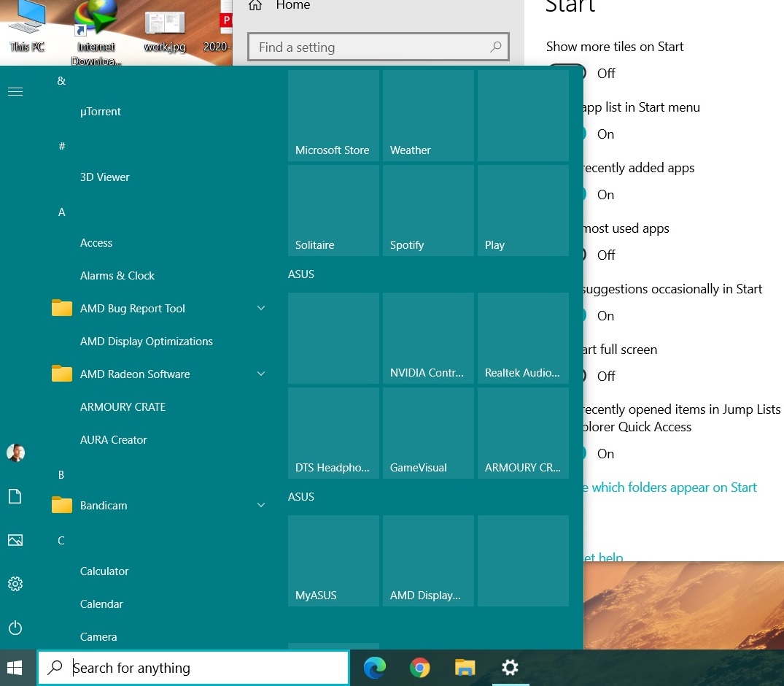Open the user account avatar in Start
Screen dimensions: 784x686
(15, 452)
